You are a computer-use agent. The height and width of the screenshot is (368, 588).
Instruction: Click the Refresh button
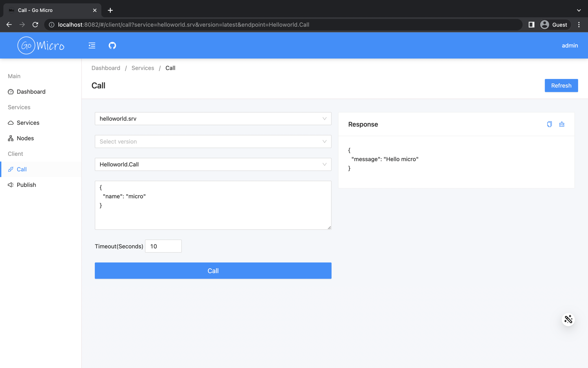tap(561, 85)
